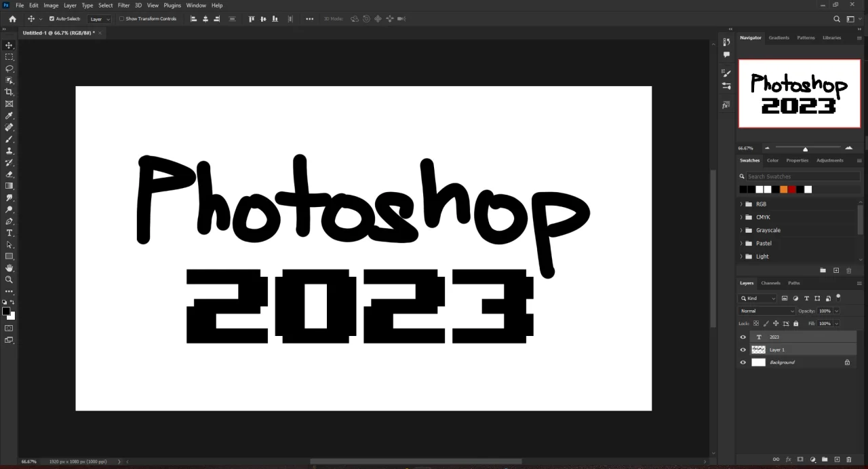
Task: Select the Rectangular Marquee tool
Action: (x=9, y=57)
